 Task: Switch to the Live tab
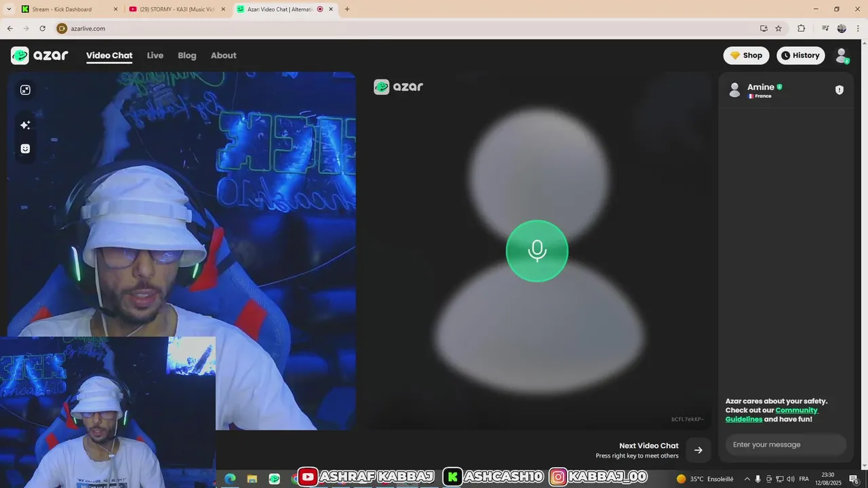coord(155,56)
